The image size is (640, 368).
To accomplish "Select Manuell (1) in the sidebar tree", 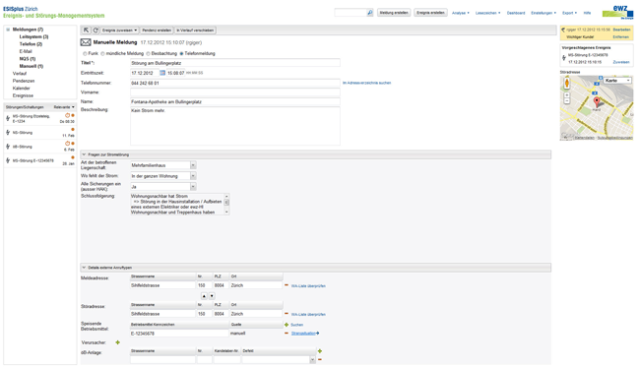I will coord(31,66).
